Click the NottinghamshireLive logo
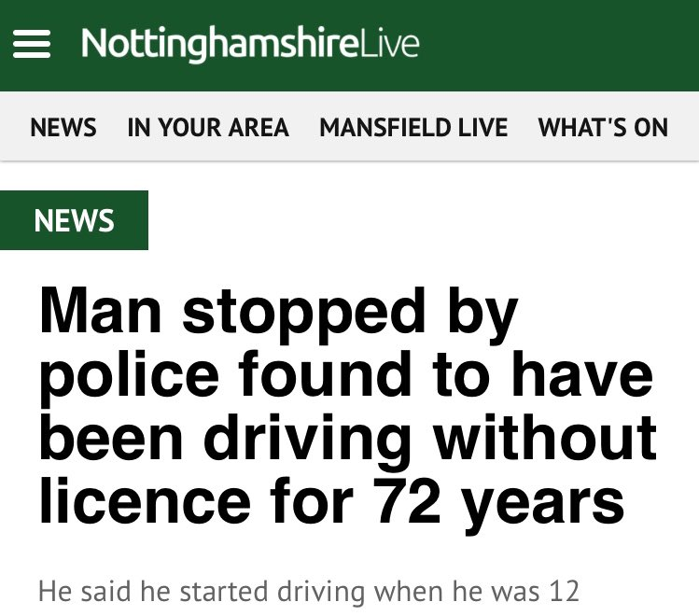Viewport: 699px width, 616px height. tap(250, 44)
